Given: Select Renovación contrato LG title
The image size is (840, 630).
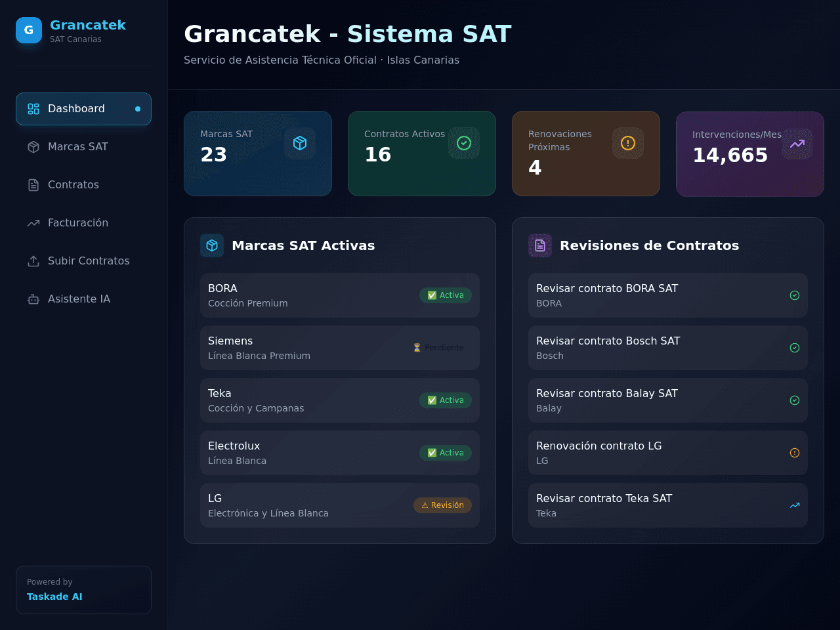Looking at the screenshot, I should (x=599, y=446).
